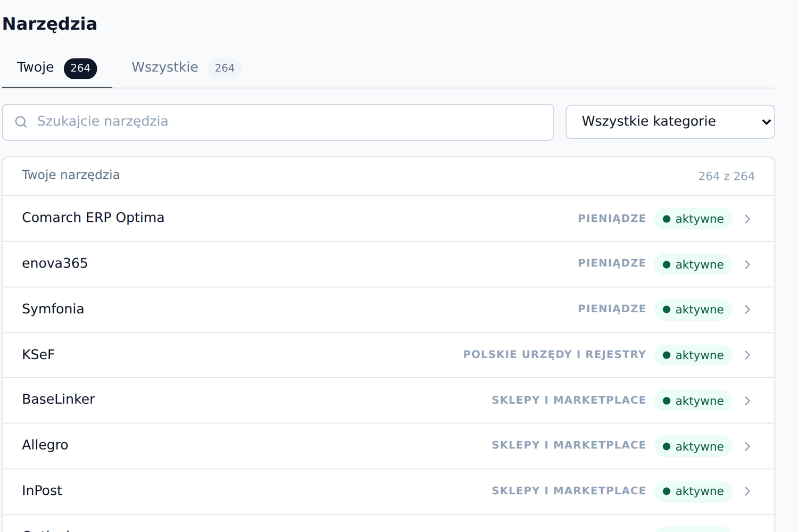The width and height of the screenshot is (798, 532).
Task: Switch to the Twoje tab
Action: point(57,68)
